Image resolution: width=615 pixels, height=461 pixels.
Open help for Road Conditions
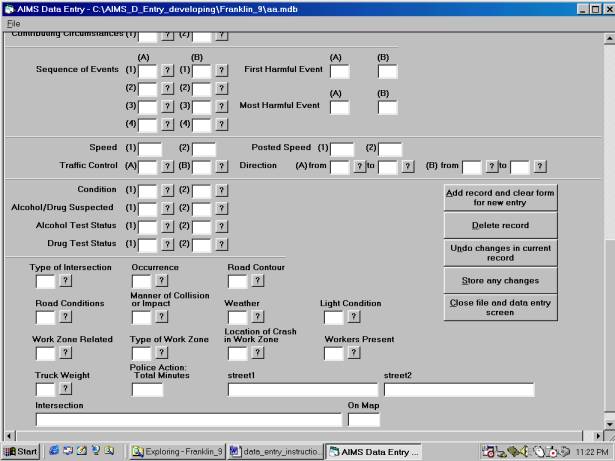[x=66, y=317]
